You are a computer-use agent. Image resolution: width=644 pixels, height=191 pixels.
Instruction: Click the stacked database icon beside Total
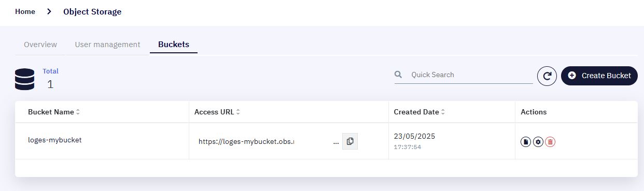pos(25,80)
